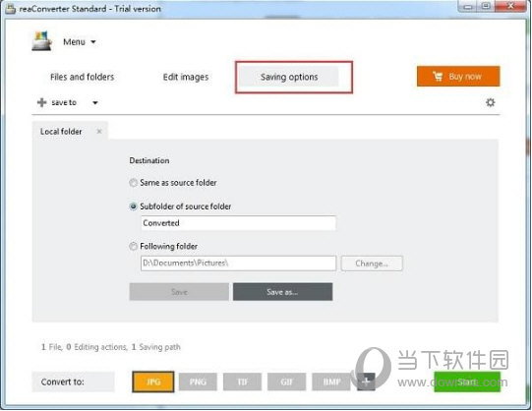The width and height of the screenshot is (532, 411).
Task: Select PNG output format
Action: [x=198, y=382]
